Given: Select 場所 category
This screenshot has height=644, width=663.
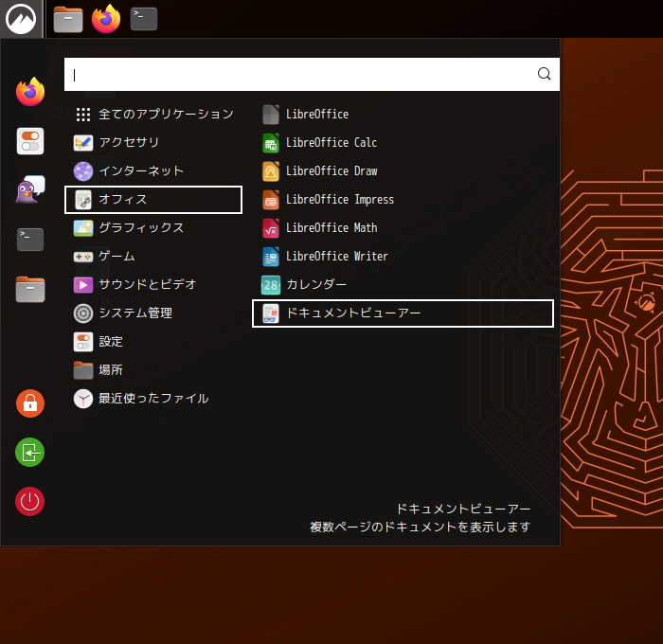Looking at the screenshot, I should [x=153, y=370].
